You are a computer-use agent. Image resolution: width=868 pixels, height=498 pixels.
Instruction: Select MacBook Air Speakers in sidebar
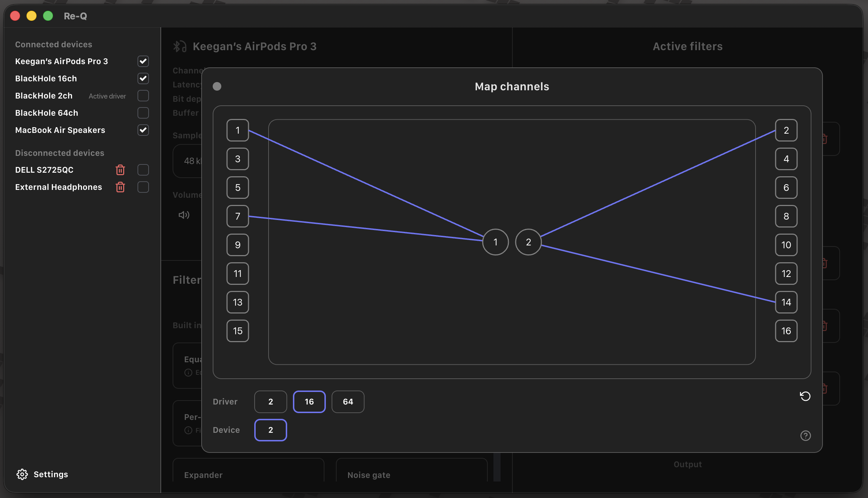(x=60, y=130)
